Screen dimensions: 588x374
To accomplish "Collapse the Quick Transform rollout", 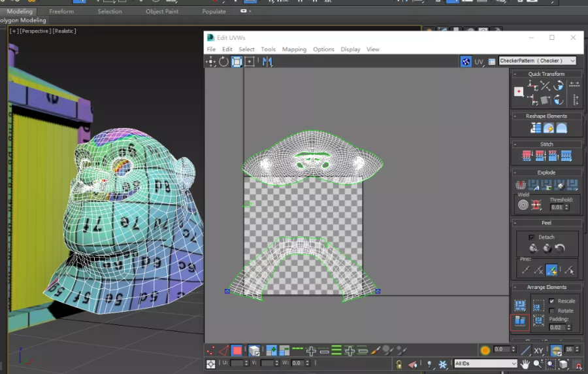I will 546,74.
